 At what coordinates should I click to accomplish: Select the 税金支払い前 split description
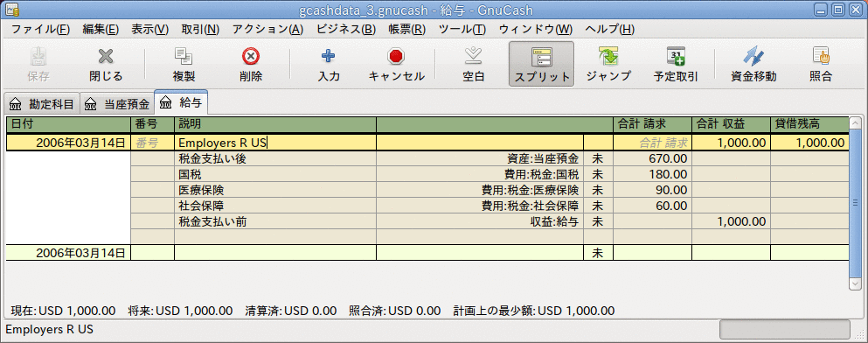pyautogui.click(x=275, y=221)
